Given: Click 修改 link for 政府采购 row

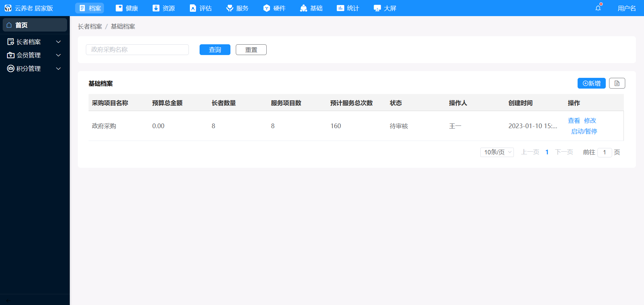Looking at the screenshot, I should [590, 120].
